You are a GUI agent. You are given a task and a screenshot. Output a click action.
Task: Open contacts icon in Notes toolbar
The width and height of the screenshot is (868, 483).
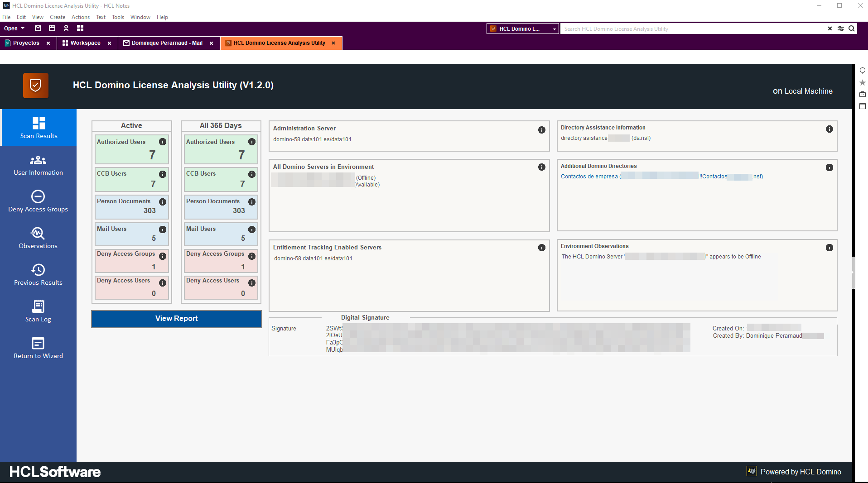click(x=66, y=28)
